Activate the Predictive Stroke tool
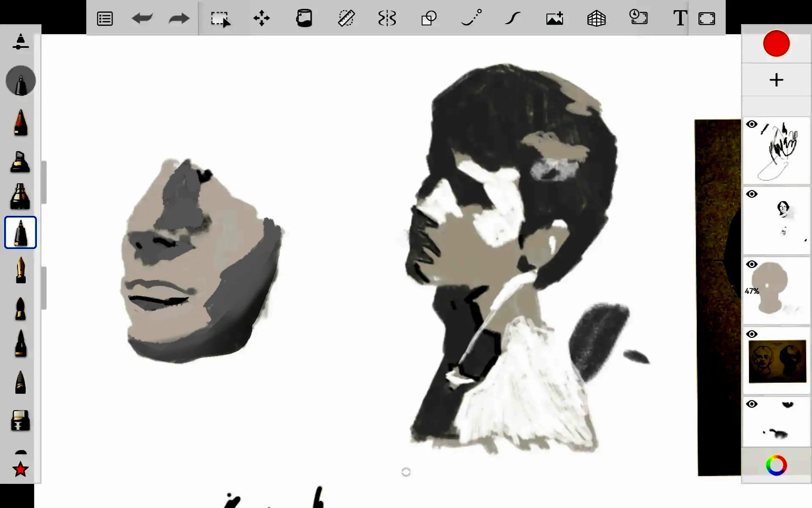 [471, 18]
